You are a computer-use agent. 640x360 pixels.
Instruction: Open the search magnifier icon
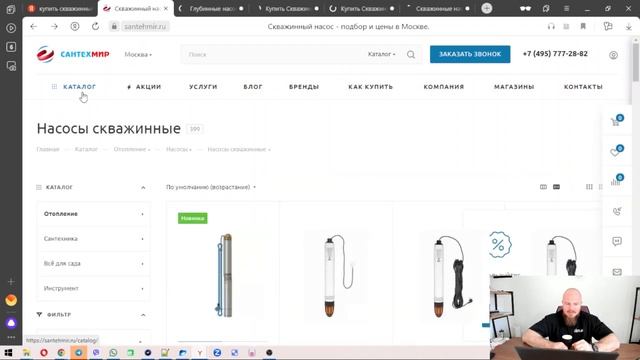pyautogui.click(x=411, y=54)
